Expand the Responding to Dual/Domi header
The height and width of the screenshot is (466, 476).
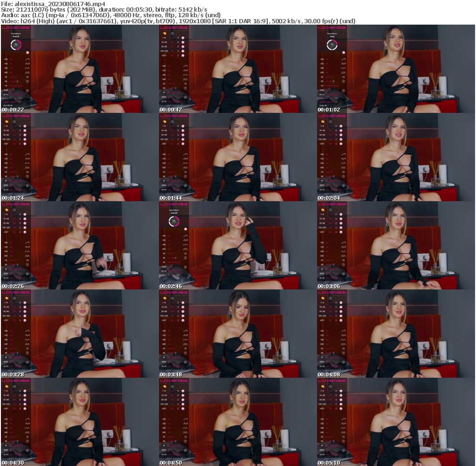point(15,35)
